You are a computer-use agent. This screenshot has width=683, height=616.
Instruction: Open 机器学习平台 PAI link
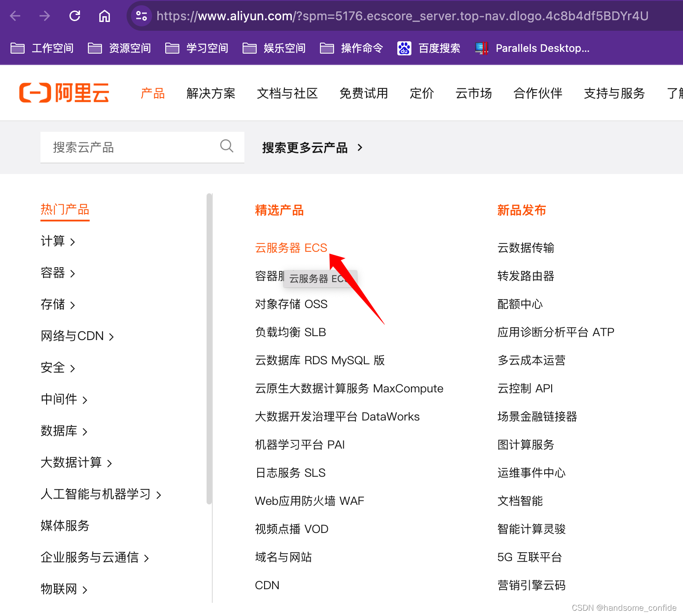tap(300, 445)
